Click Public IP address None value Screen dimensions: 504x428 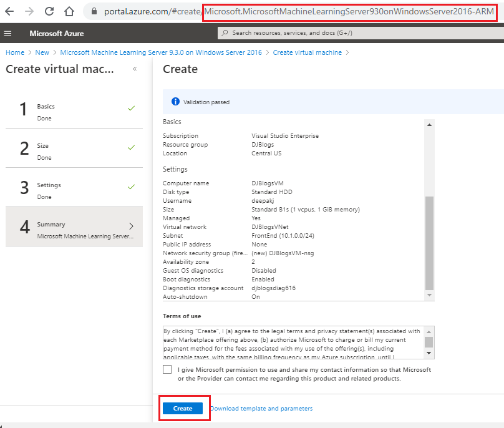[259, 245]
